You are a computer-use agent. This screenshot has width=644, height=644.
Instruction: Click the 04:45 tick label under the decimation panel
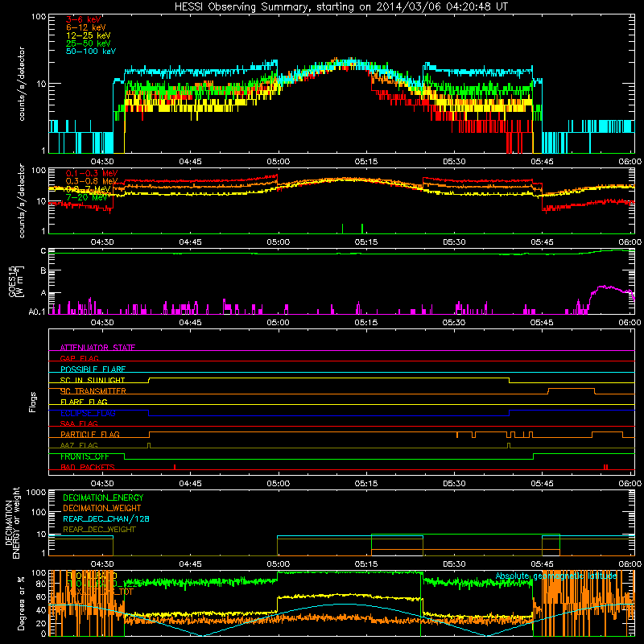pos(190,564)
